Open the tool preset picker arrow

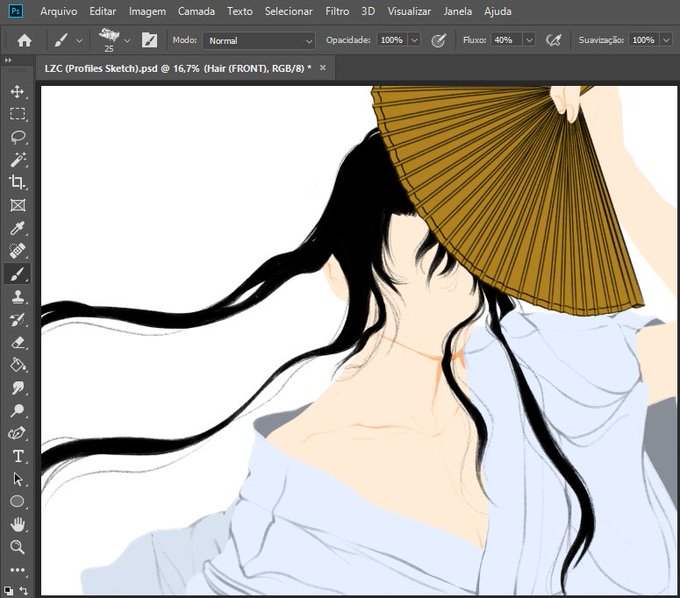coord(79,40)
